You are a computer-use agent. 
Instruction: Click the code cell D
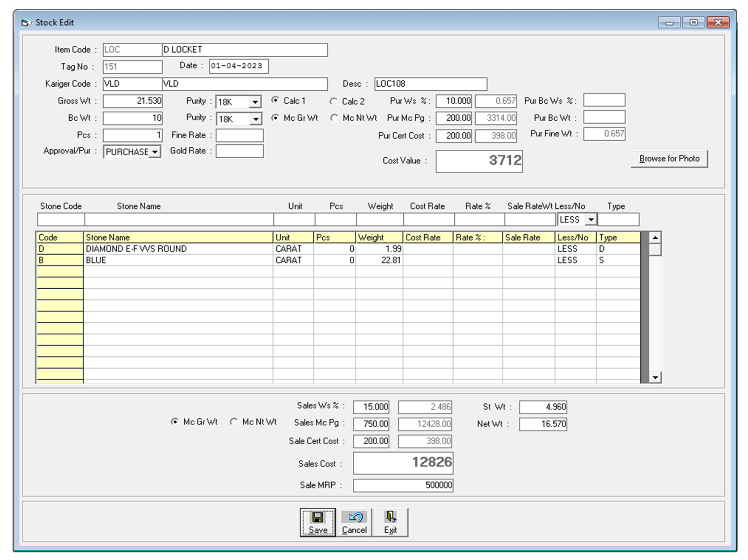[x=60, y=249]
